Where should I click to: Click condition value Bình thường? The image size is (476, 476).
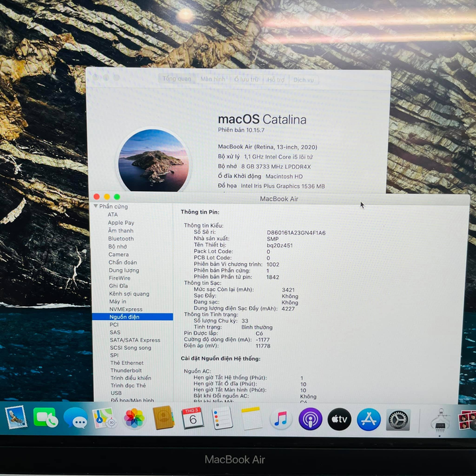coord(257,327)
